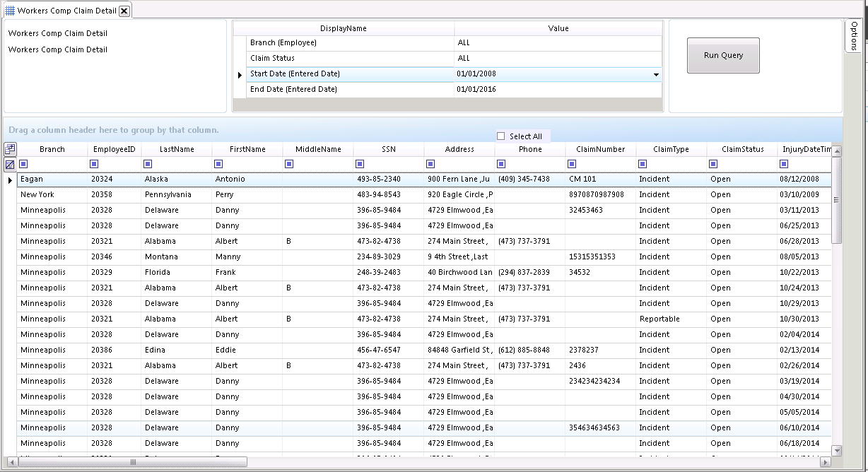868x472 pixels.
Task: Click phone number (612) 885-8848
Action: (530, 350)
